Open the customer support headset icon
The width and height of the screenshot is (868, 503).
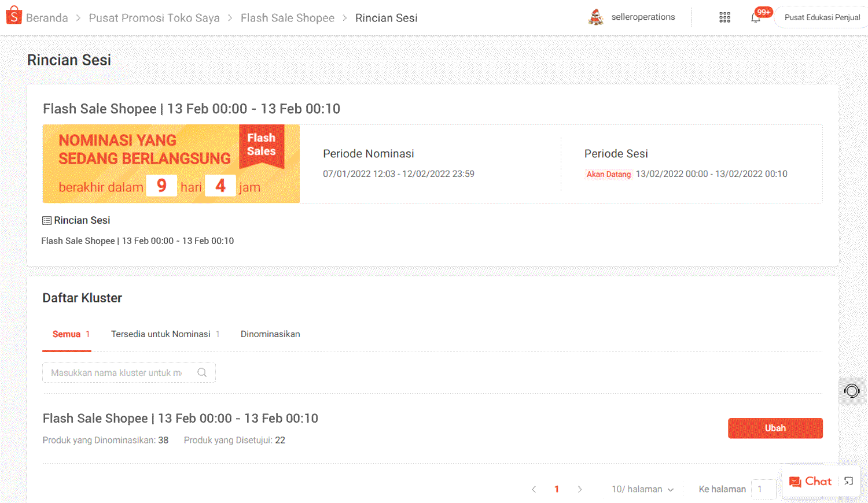pos(852,391)
